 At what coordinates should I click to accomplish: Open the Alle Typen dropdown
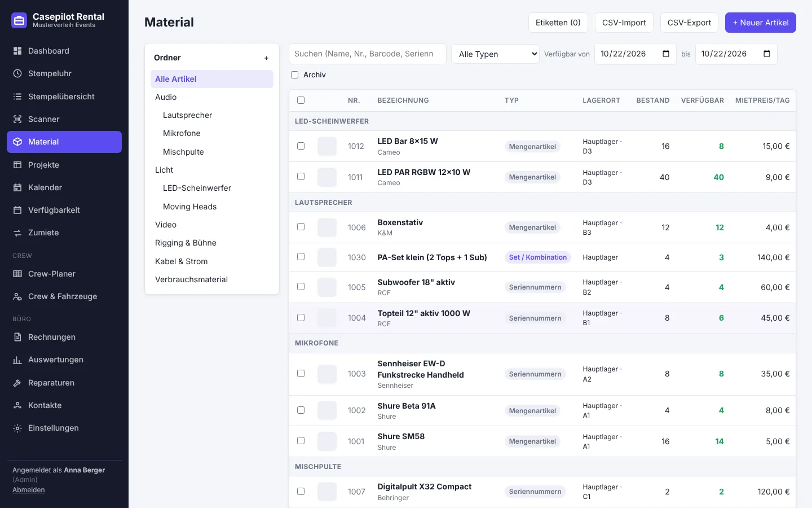(496, 54)
